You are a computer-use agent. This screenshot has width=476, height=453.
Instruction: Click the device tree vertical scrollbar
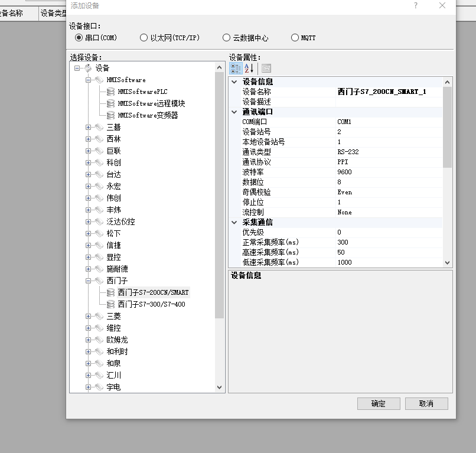(x=220, y=195)
